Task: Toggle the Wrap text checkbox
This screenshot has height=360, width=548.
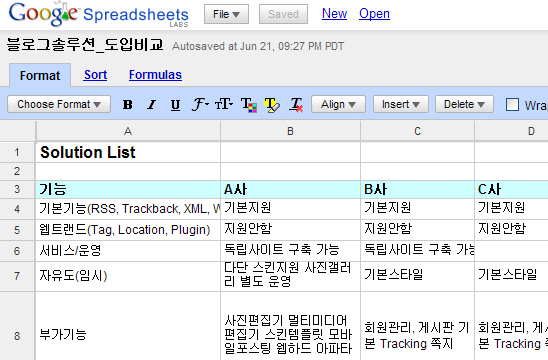Action: click(512, 105)
